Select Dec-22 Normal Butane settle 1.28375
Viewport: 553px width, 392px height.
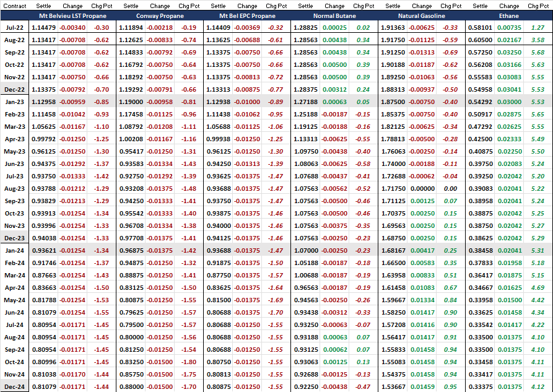click(305, 90)
